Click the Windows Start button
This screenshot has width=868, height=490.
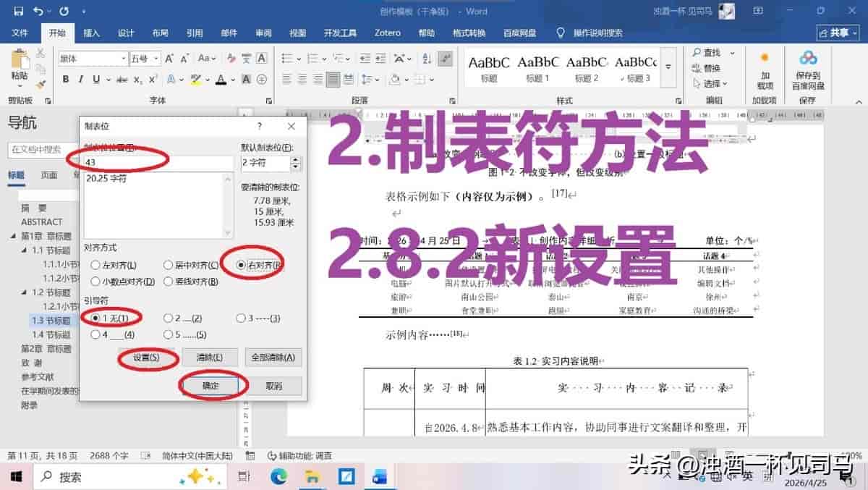(x=16, y=476)
